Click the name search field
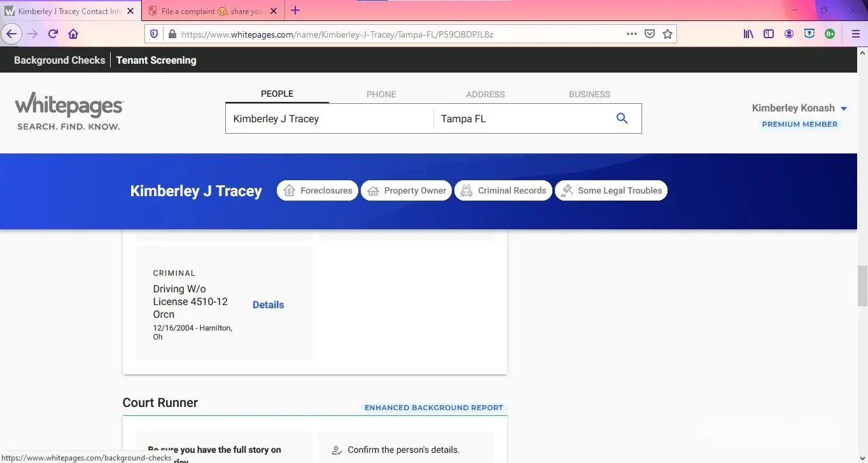This screenshot has height=463, width=868. [329, 118]
